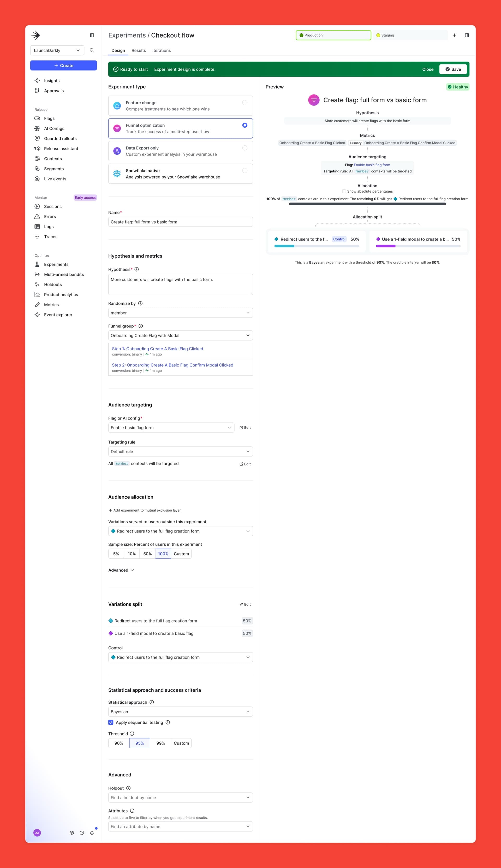Open settings gear at sidebar bottom
Viewport: 501px width, 868px height.
[71, 833]
